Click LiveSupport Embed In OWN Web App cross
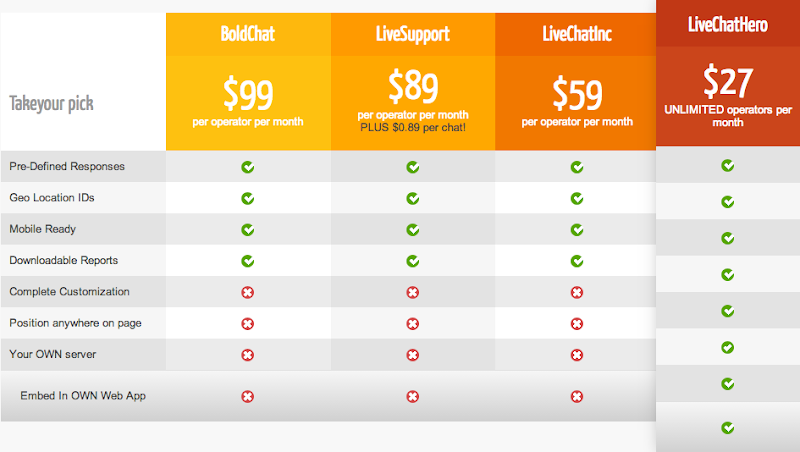 tap(412, 396)
